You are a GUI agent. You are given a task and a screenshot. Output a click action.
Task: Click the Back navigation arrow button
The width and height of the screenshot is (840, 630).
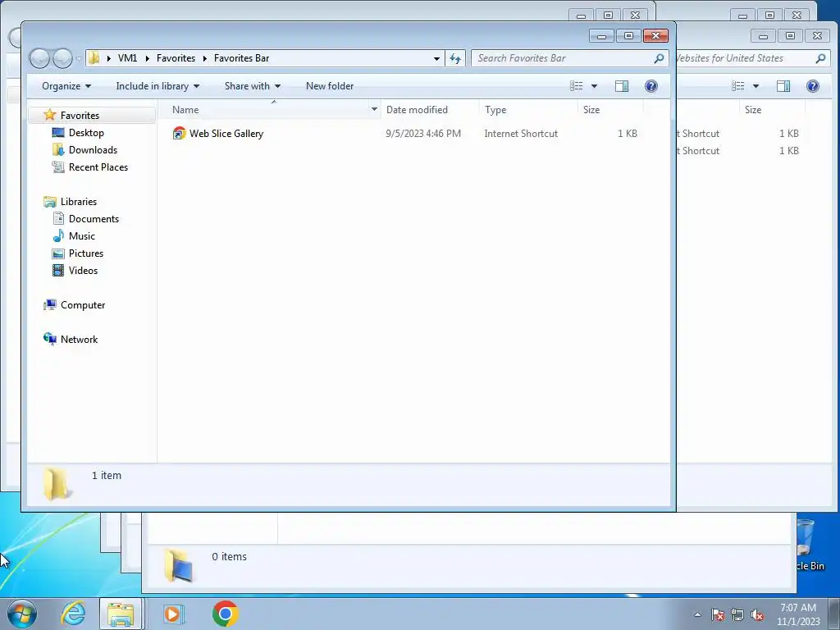coord(39,58)
